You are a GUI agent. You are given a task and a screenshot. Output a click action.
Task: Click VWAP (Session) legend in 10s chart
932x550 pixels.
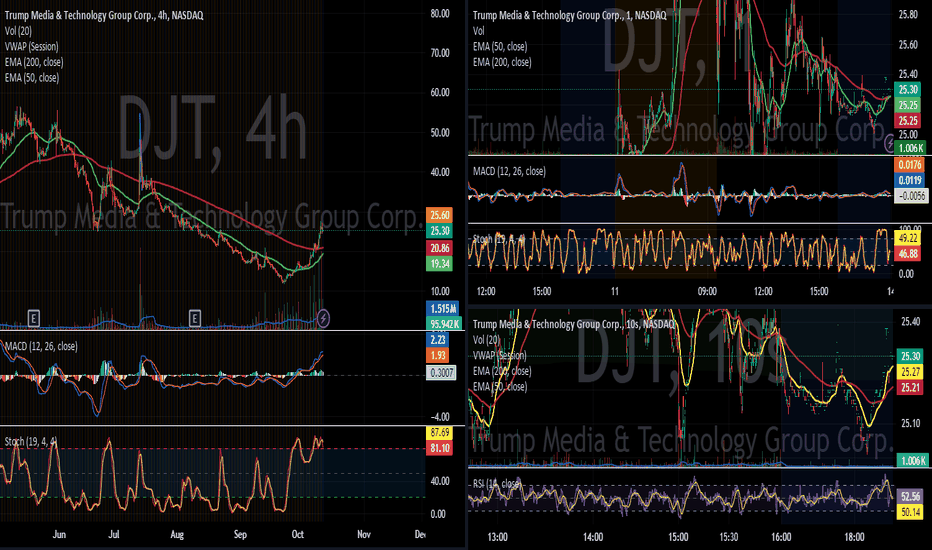tap(500, 355)
